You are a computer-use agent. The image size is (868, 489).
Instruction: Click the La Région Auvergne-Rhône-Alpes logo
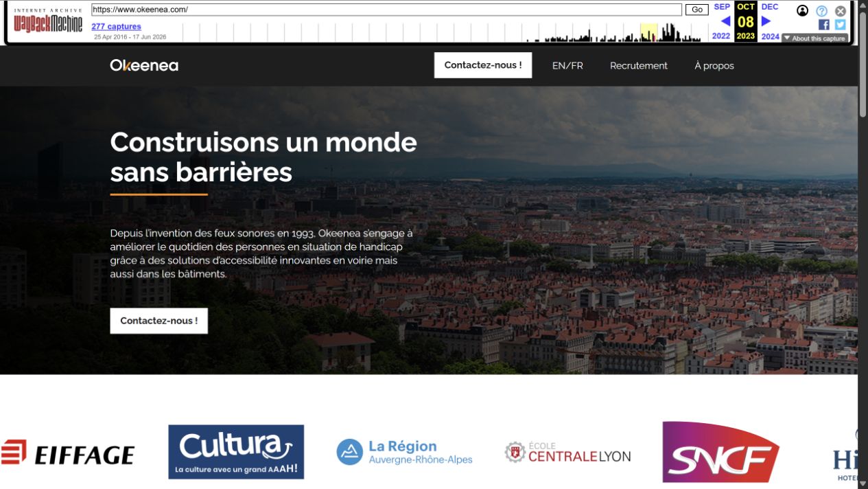(x=405, y=452)
